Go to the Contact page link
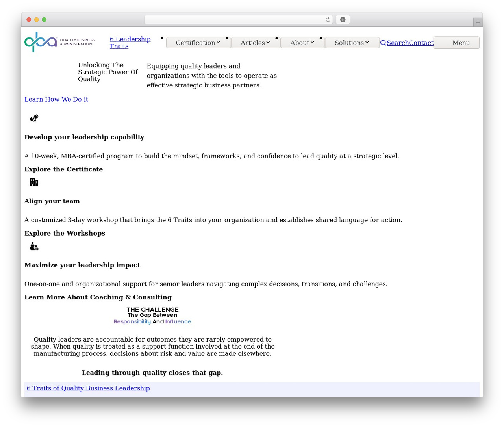The image size is (504, 427). [x=421, y=43]
